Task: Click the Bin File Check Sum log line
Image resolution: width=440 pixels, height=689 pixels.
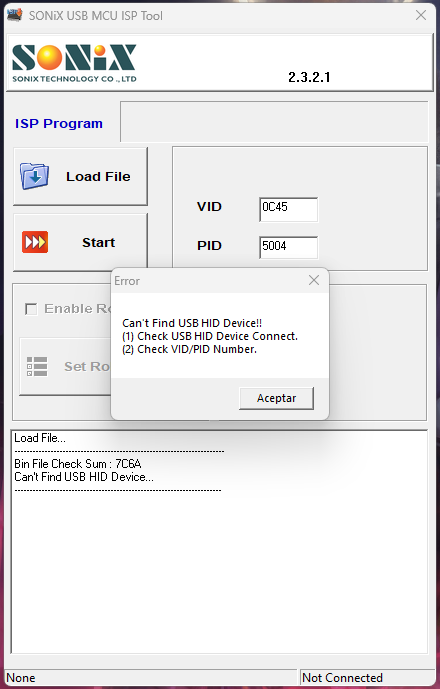Action: (78, 464)
